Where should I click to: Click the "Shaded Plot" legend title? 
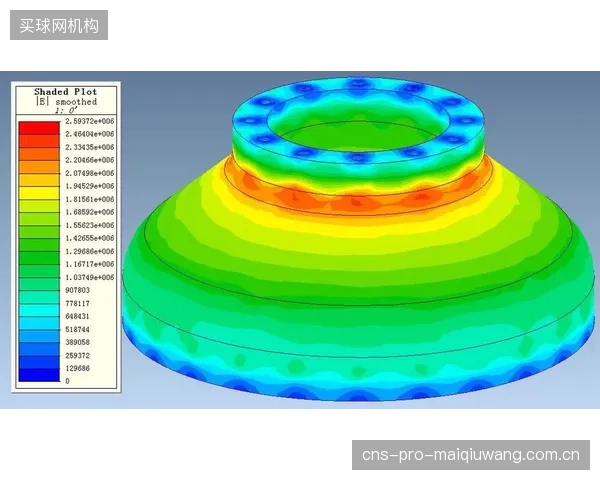coord(65,92)
